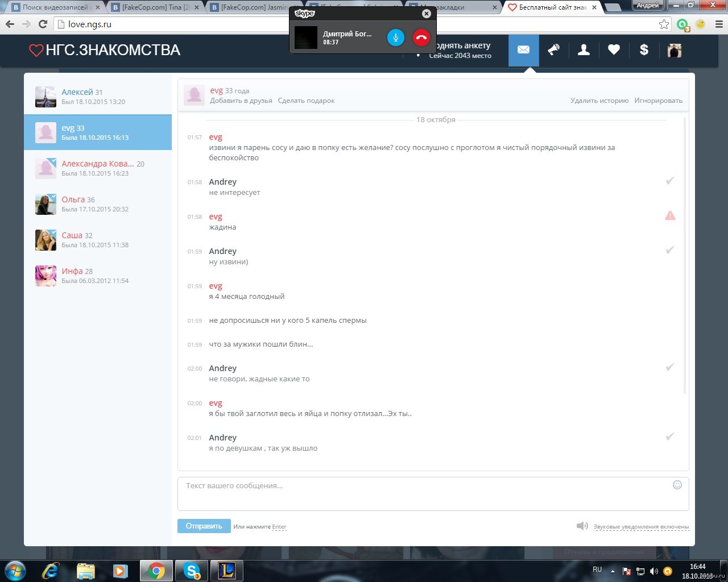Click first 'evg' sender name at 01:57
The image size is (728, 582).
pyautogui.click(x=216, y=137)
